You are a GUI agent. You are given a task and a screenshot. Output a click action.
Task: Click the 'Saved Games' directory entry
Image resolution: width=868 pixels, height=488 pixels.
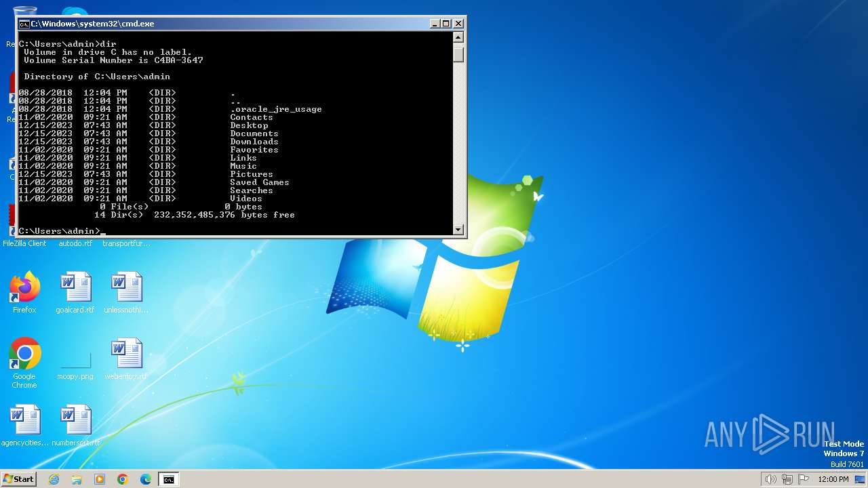point(260,182)
